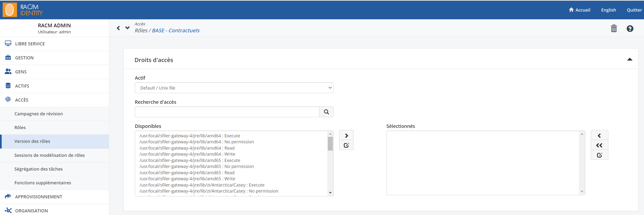The height and width of the screenshot is (215, 644).
Task: Open the BASE - Contractuels breadcrumb link
Action: coord(176,30)
